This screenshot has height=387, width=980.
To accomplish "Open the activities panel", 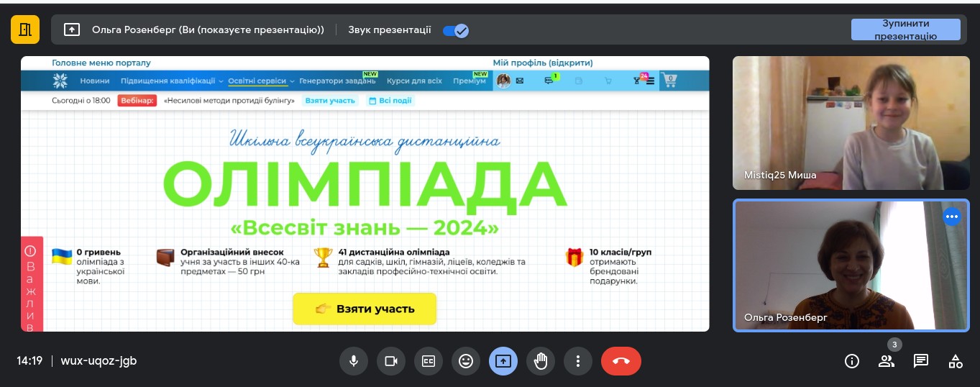I will click(956, 361).
